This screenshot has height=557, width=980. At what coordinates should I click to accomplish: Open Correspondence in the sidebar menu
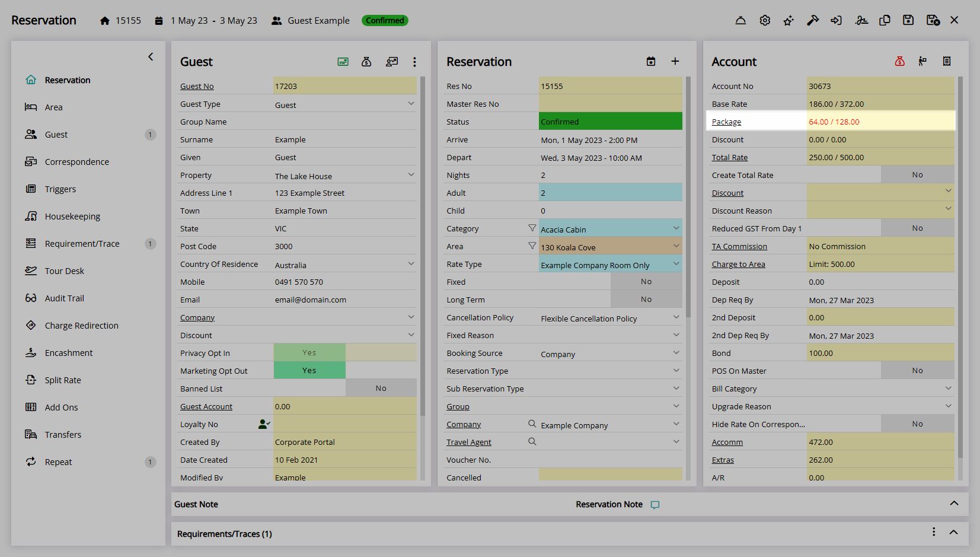(x=77, y=162)
